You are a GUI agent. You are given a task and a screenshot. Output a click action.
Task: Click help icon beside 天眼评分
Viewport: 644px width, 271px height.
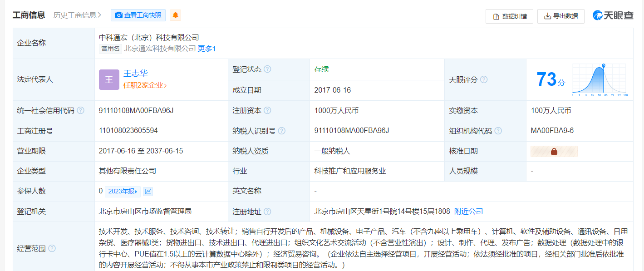tap(484, 79)
